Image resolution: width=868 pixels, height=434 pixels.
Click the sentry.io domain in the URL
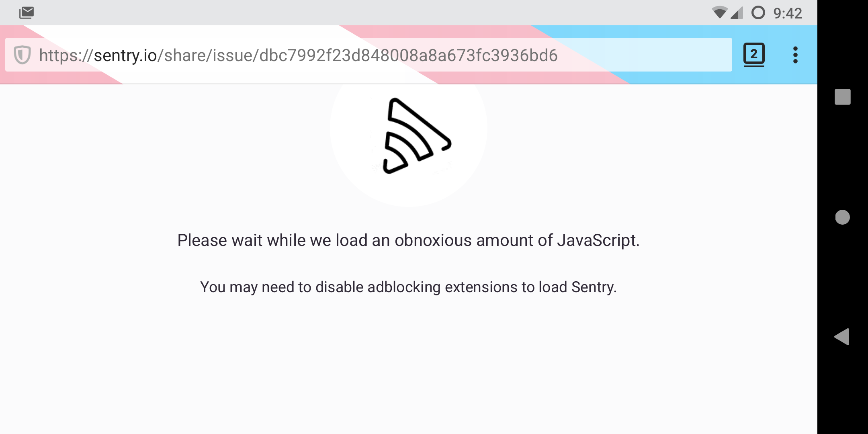pyautogui.click(x=125, y=55)
